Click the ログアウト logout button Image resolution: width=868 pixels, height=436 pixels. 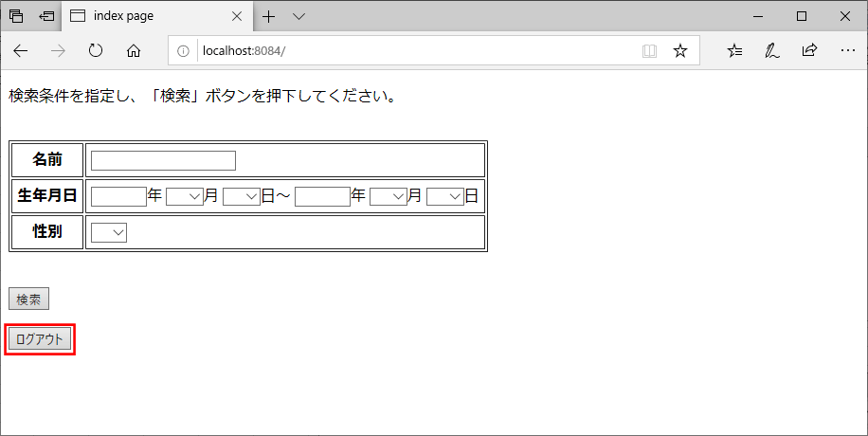40,339
